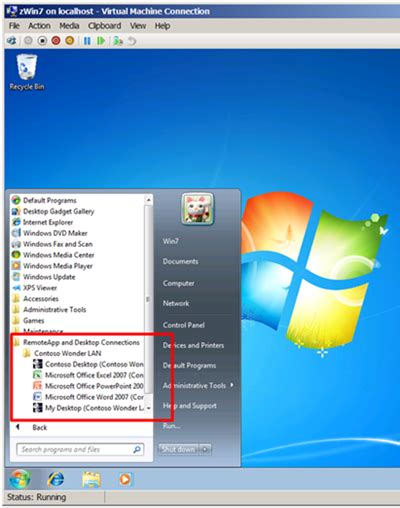400x508 pixels.
Task: Open Media Player on the taskbar
Action: 125,479
